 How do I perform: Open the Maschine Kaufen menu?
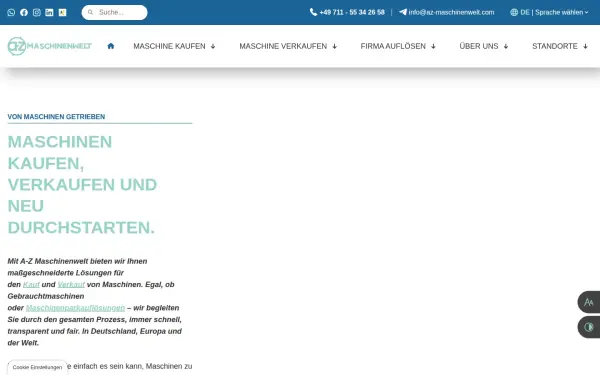pyautogui.click(x=169, y=46)
